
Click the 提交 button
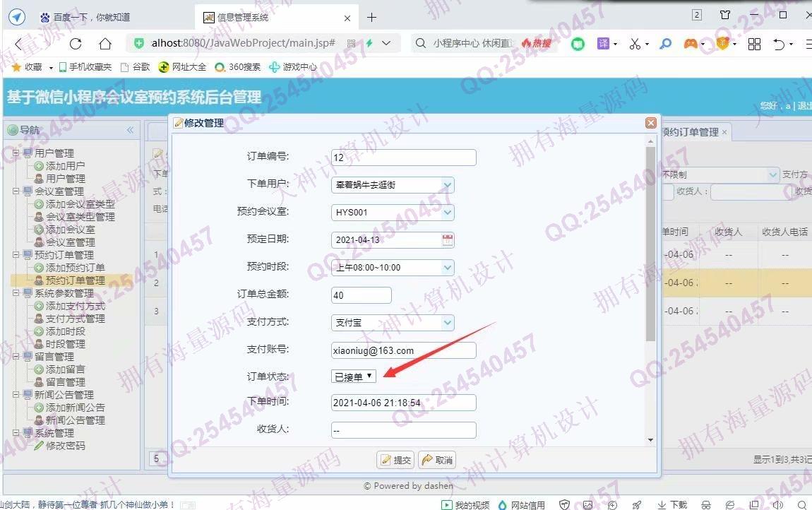tap(395, 460)
